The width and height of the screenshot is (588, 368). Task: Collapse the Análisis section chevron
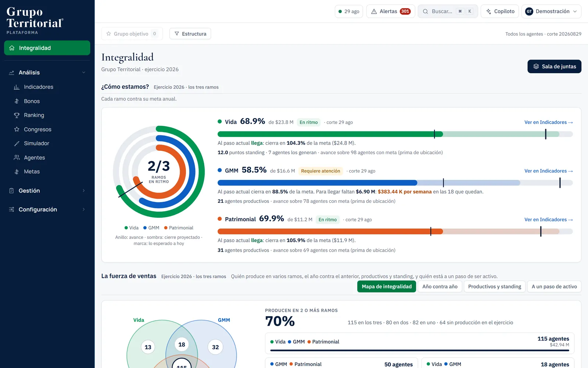pos(84,72)
